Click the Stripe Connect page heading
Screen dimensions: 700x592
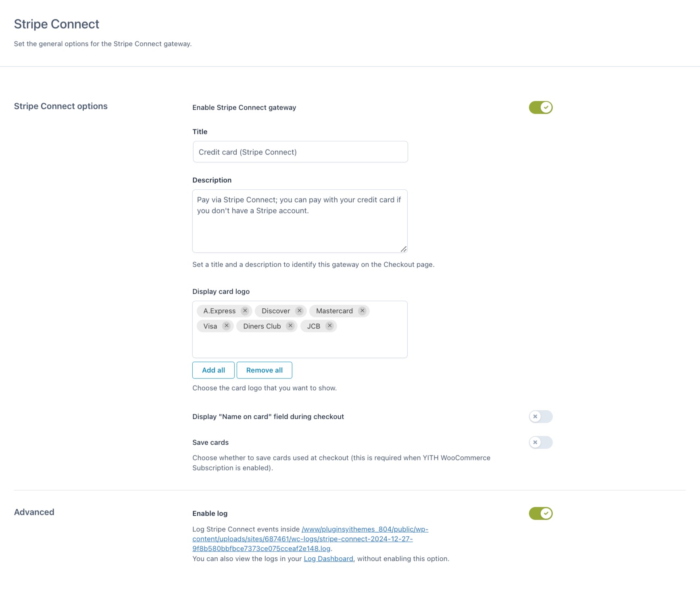(x=56, y=24)
